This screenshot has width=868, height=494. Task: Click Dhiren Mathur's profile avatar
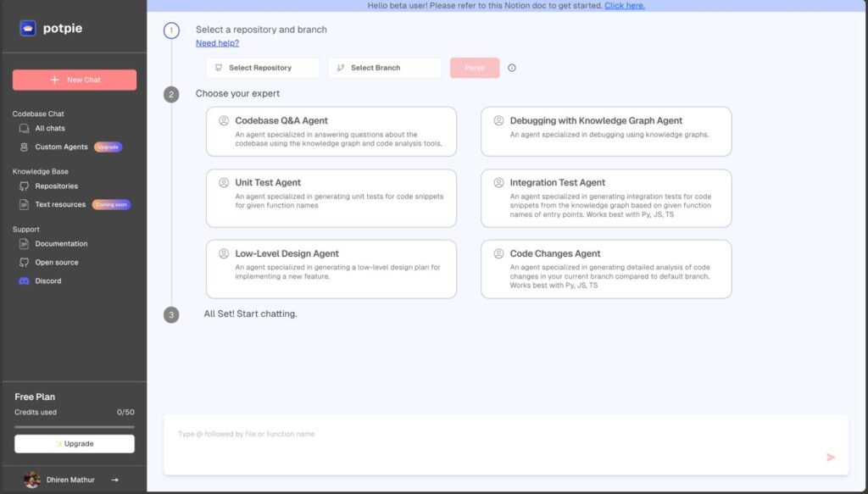click(32, 480)
